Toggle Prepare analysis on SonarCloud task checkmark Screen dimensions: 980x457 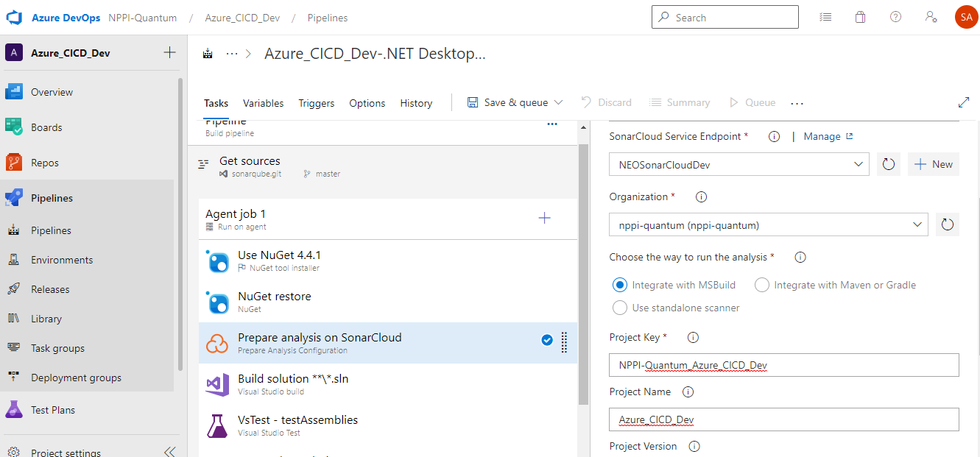click(547, 340)
